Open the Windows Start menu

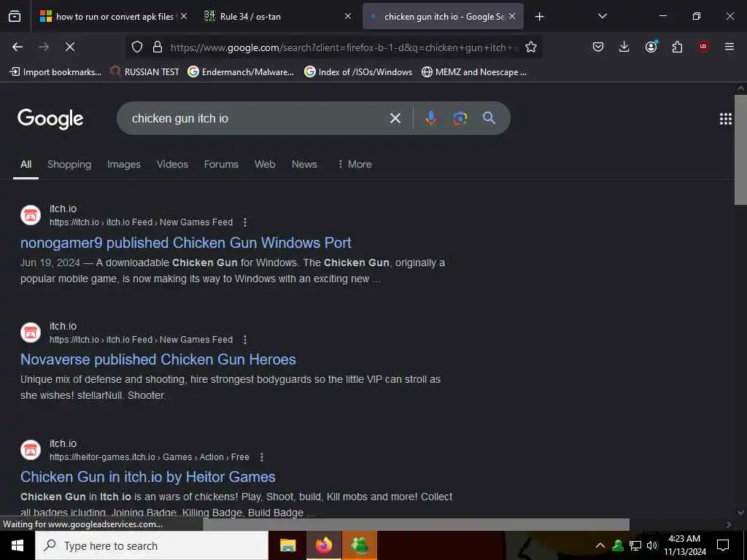tap(18, 545)
